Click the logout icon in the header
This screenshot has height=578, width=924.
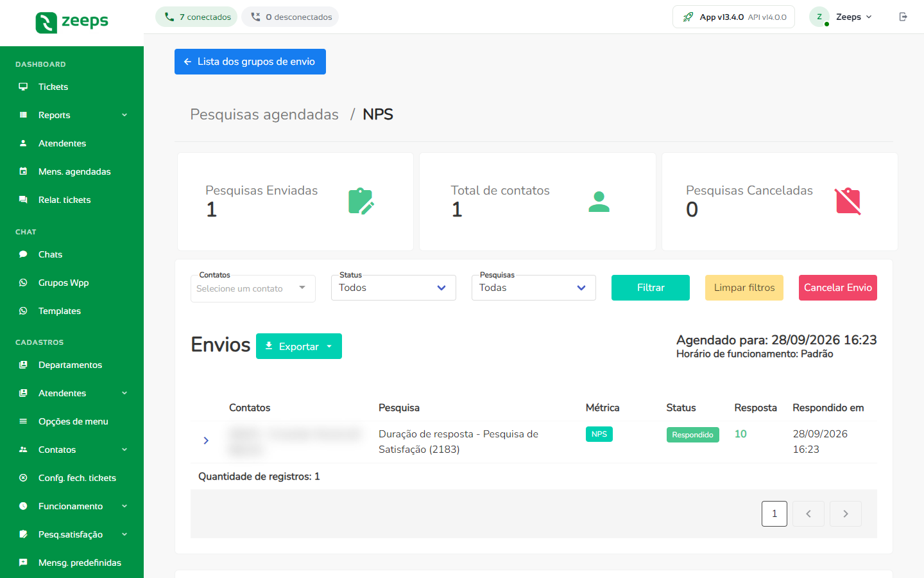coord(903,17)
